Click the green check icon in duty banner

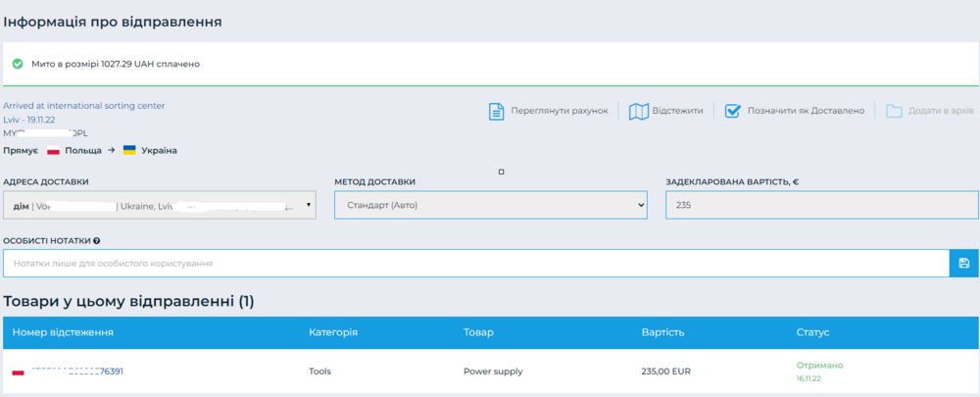coord(18,64)
